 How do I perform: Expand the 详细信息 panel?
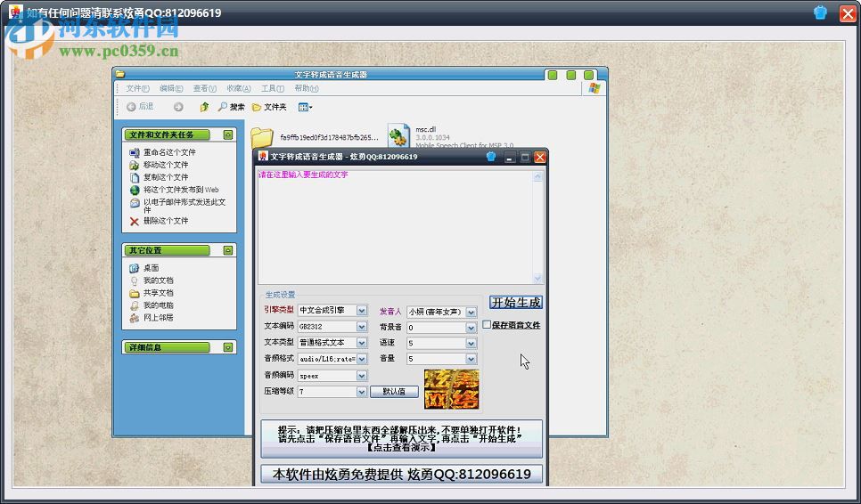pos(228,347)
